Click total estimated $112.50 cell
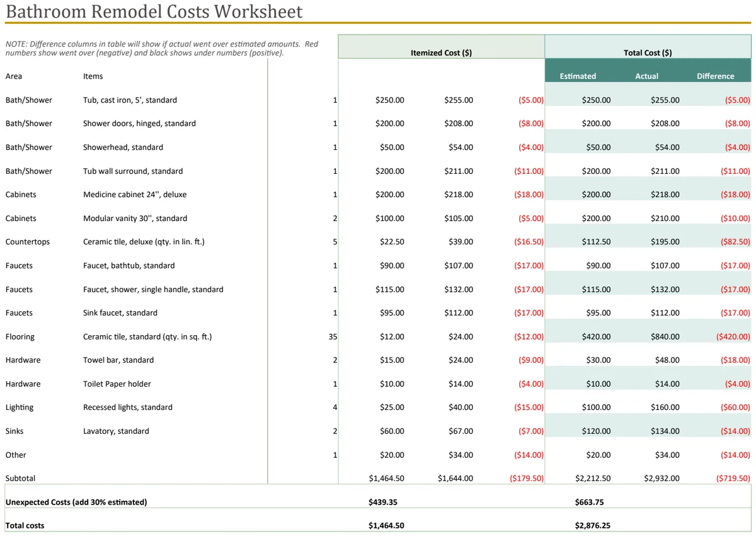Screen dimensions: 756x536 pyautogui.click(x=596, y=242)
